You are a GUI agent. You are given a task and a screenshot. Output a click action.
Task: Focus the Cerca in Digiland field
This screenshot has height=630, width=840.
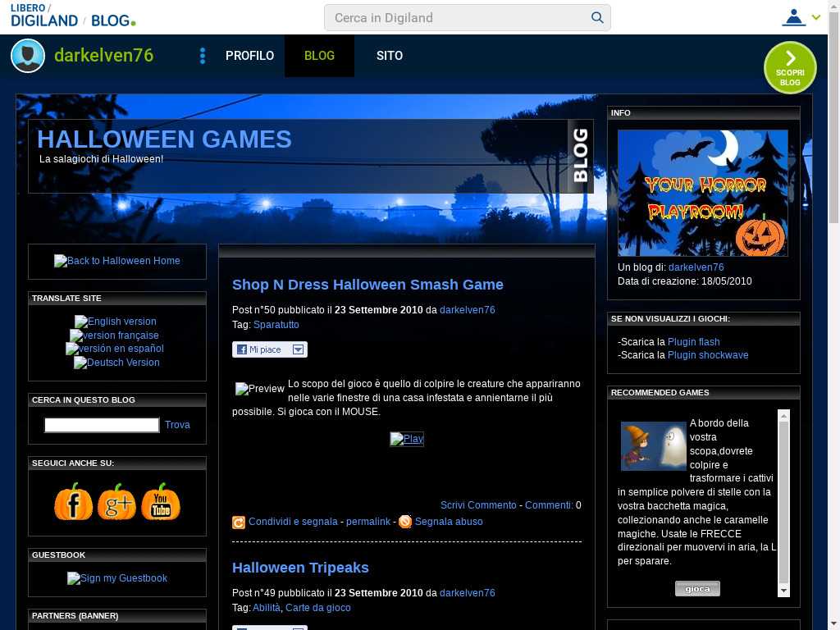459,17
